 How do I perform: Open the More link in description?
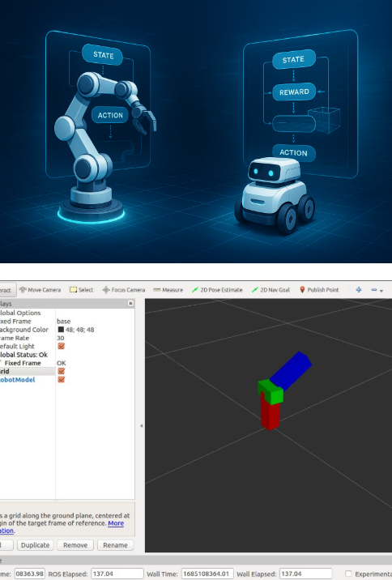click(x=116, y=523)
